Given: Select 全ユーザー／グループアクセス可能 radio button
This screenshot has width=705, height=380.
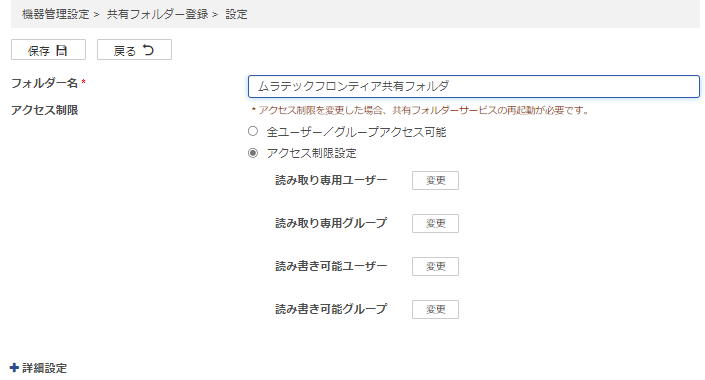Looking at the screenshot, I should (x=253, y=131).
